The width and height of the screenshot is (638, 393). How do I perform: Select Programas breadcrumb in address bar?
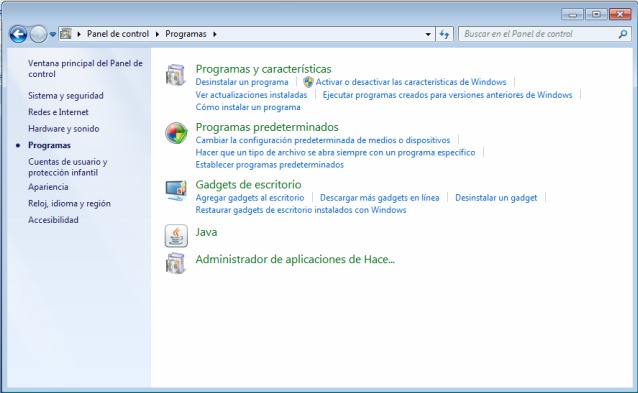[186, 34]
